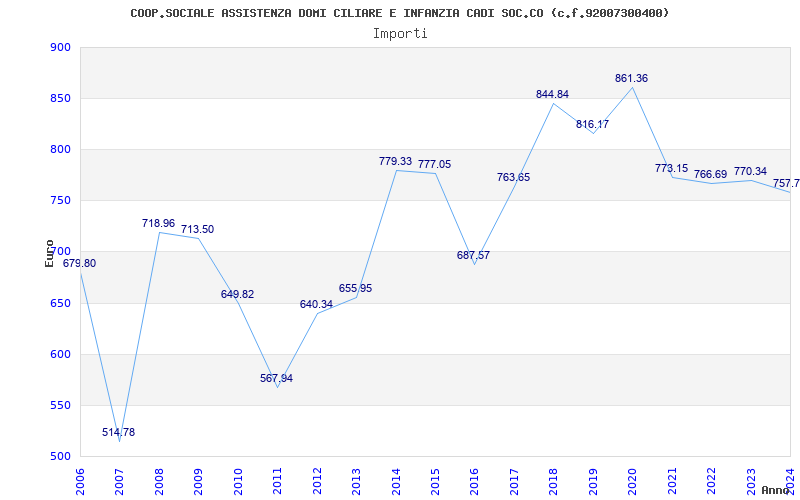This screenshot has width=800, height=500.
Task: Click the 'Importi' subtitle
Action: [x=399, y=34]
